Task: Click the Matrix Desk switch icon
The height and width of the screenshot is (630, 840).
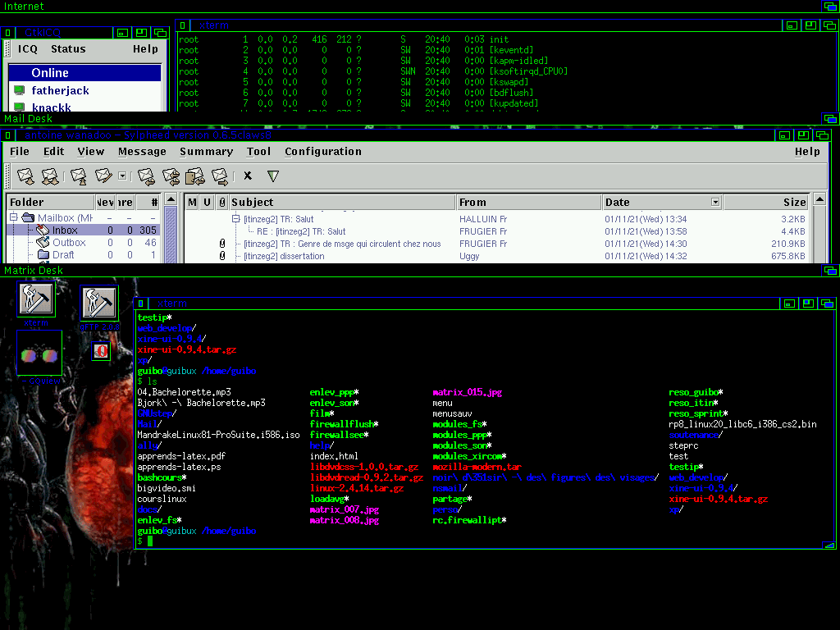Action: tap(830, 271)
